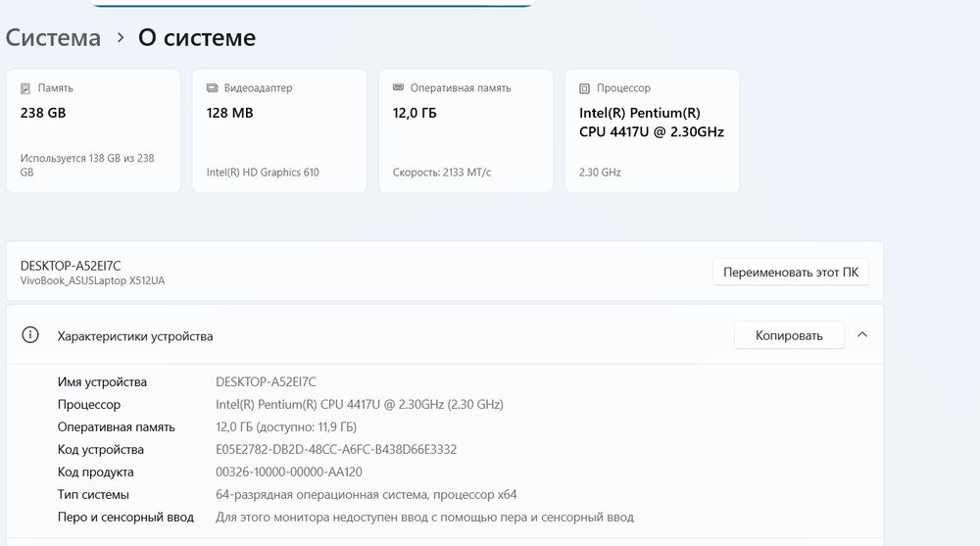Open the Память 238 GB card
Viewport: 980px width, 546px height.
pos(93,130)
